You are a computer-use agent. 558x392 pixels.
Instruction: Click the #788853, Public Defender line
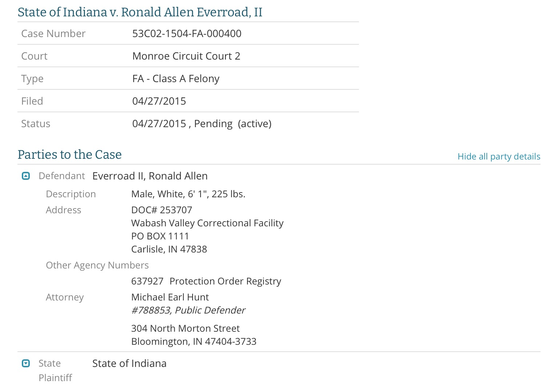[188, 310]
